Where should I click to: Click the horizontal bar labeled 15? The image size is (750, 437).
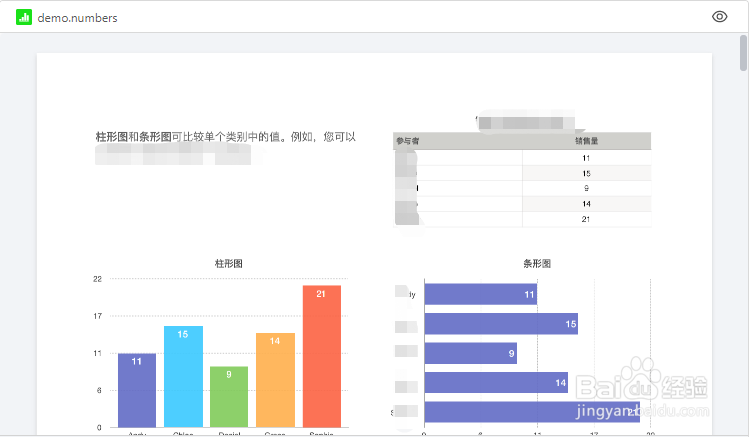pos(500,324)
